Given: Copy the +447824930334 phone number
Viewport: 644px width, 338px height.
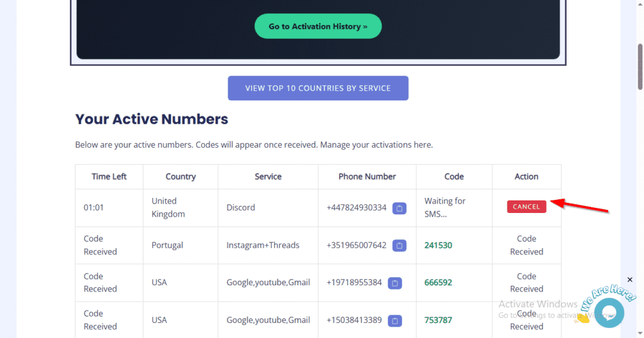Looking at the screenshot, I should point(399,208).
